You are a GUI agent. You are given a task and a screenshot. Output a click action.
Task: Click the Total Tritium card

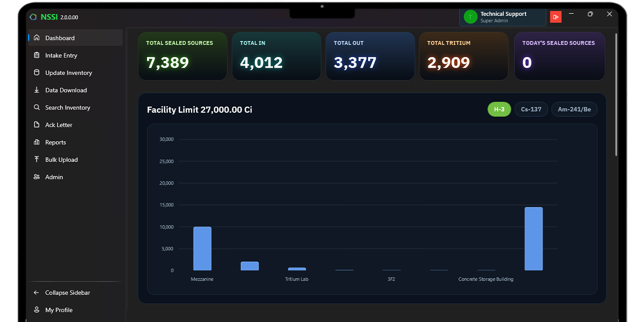pyautogui.click(x=464, y=56)
